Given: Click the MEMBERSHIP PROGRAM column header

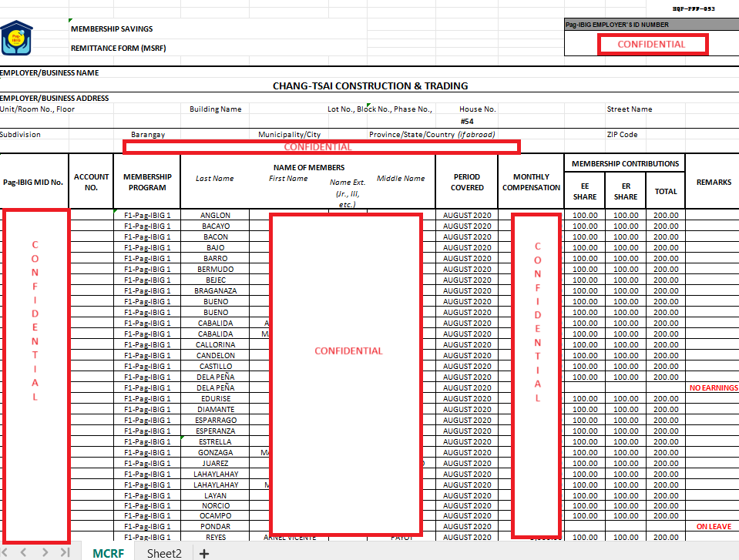Looking at the screenshot, I should click(x=147, y=182).
